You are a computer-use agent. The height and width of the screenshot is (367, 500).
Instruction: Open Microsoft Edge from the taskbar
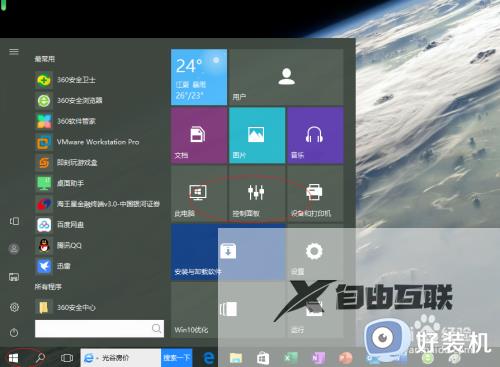coord(209,358)
